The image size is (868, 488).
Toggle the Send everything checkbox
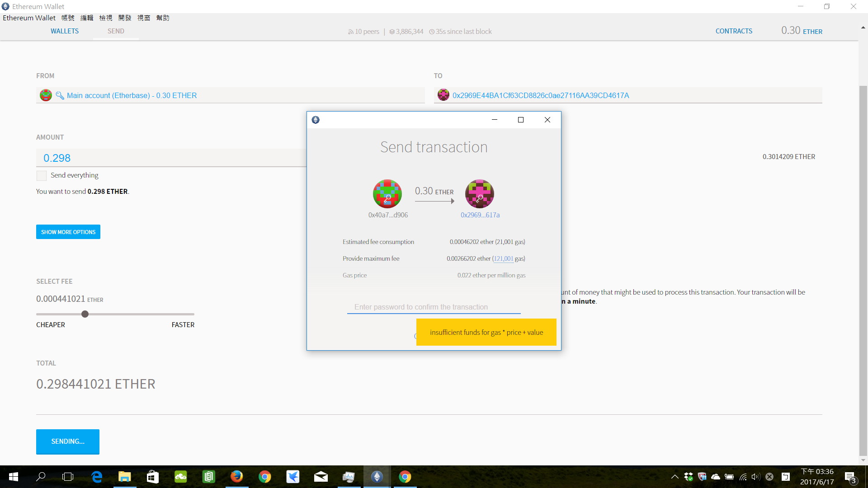point(41,175)
